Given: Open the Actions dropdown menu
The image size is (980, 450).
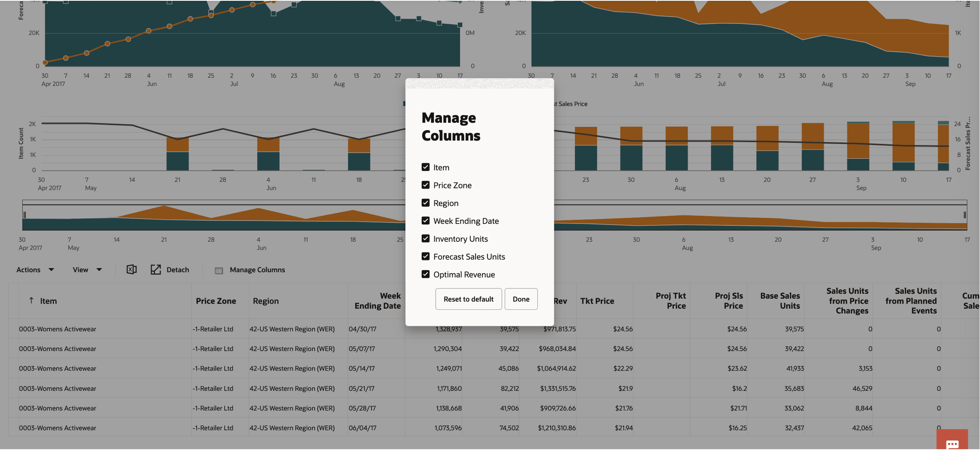Looking at the screenshot, I should pos(35,270).
